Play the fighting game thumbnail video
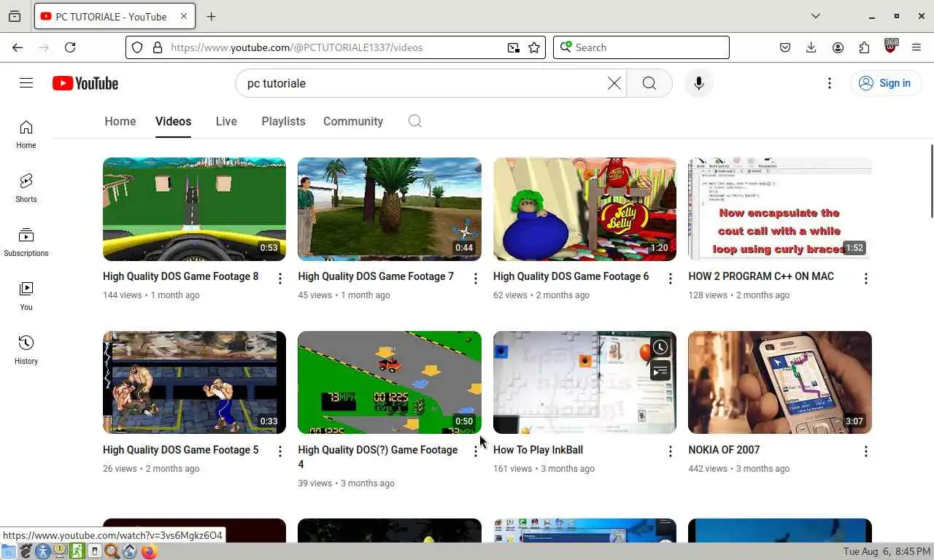The height and width of the screenshot is (560, 934). 194,383
